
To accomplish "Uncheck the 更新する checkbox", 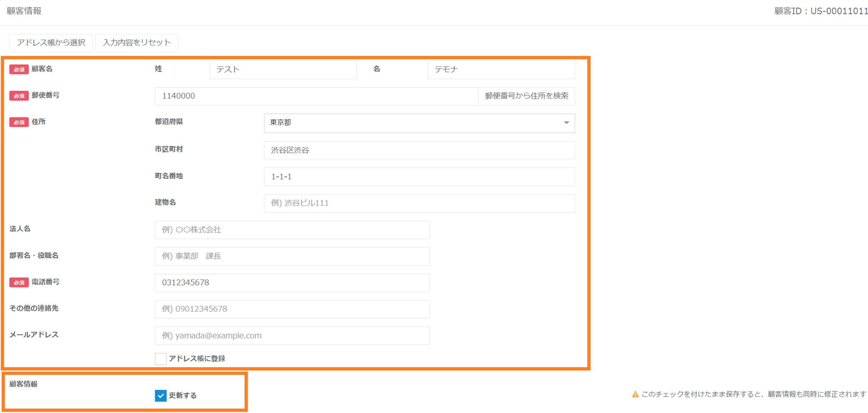I will 161,396.
